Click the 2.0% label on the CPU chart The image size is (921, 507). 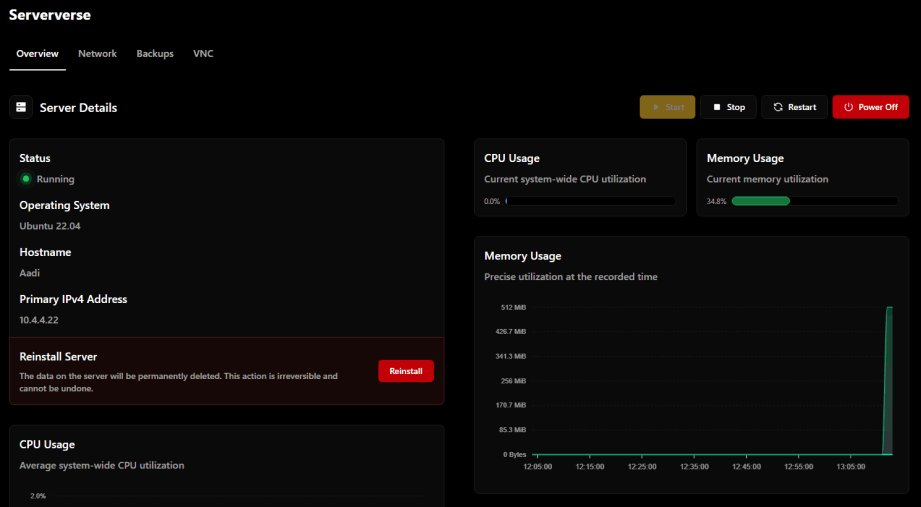[x=38, y=496]
